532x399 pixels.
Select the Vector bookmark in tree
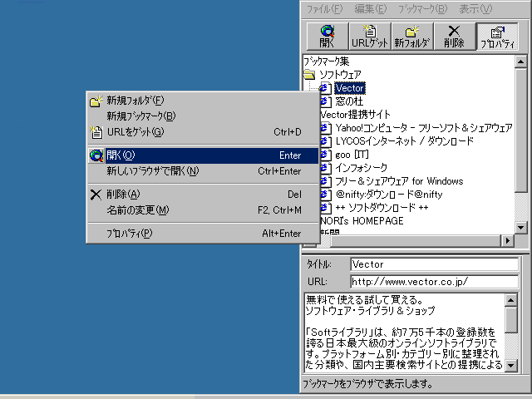350,88
